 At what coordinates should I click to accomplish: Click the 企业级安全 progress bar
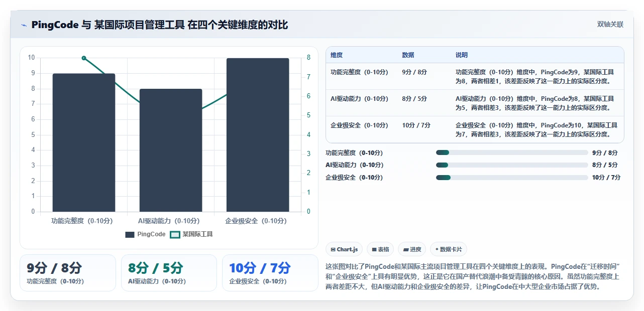click(512, 178)
